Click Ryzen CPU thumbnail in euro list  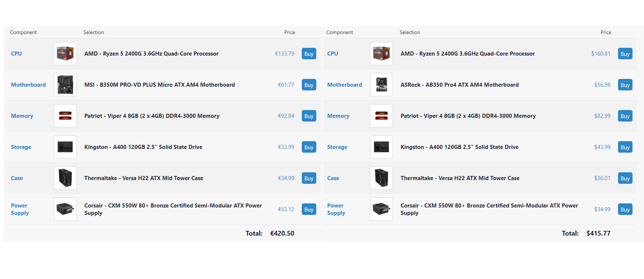65,54
